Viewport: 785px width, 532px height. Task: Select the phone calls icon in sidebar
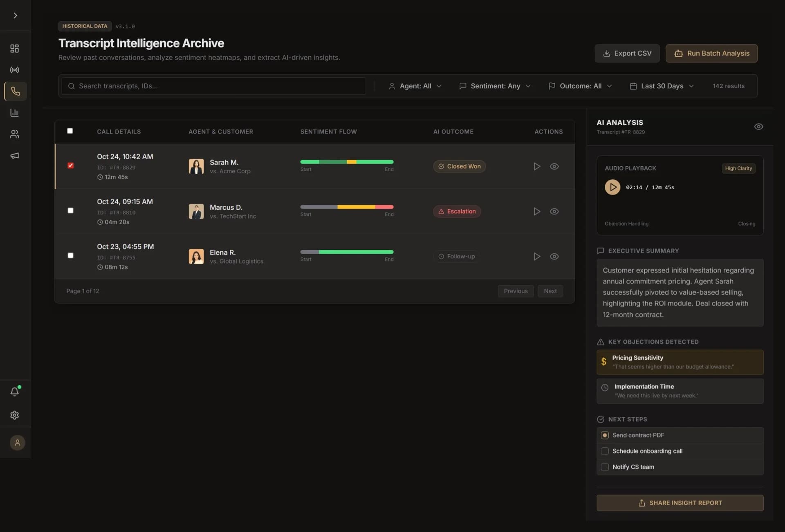pos(15,91)
